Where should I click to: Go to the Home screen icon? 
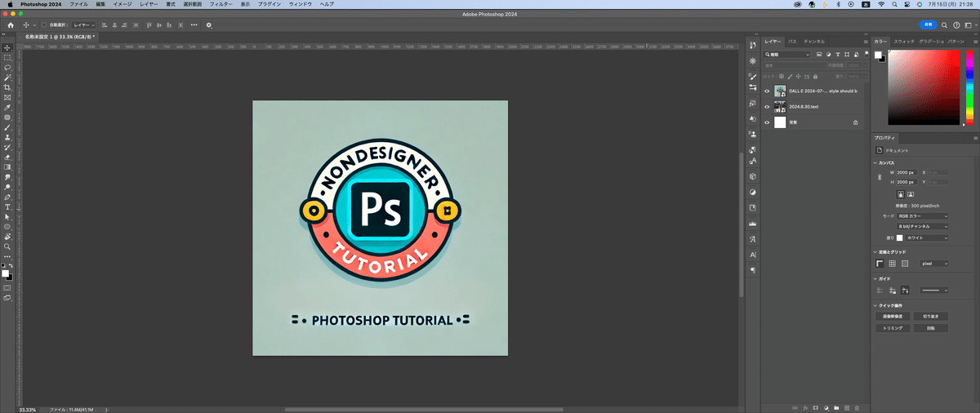click(9, 25)
